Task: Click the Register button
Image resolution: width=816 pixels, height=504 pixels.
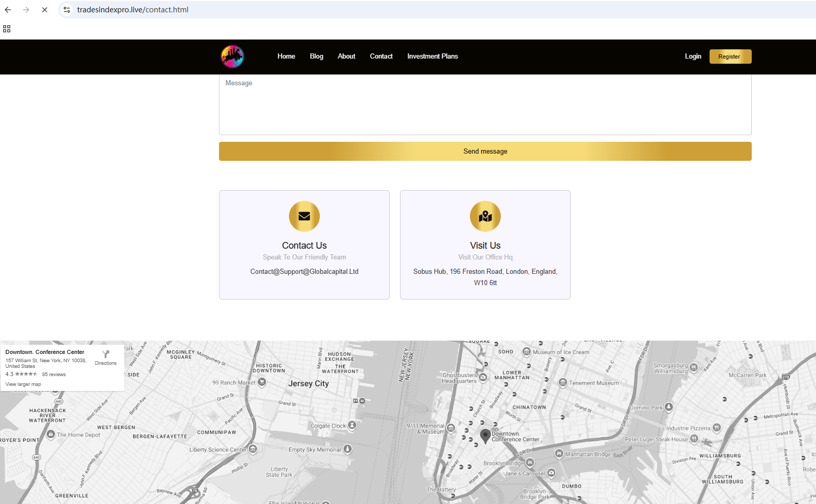Action: pos(731,57)
